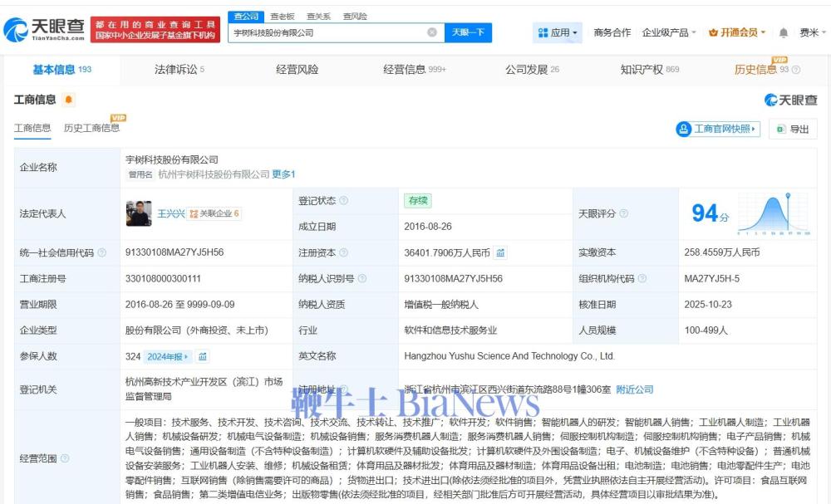Click the 附近公司 link

pyautogui.click(x=634, y=389)
